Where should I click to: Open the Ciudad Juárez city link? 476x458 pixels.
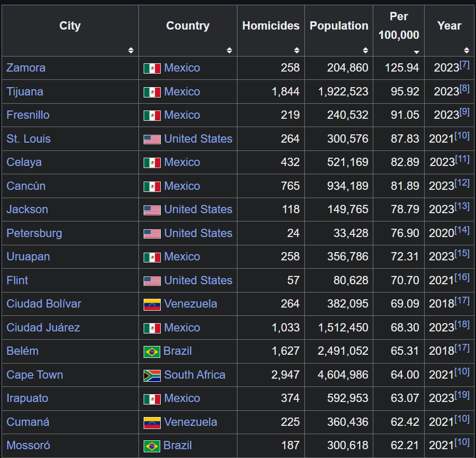(x=43, y=328)
